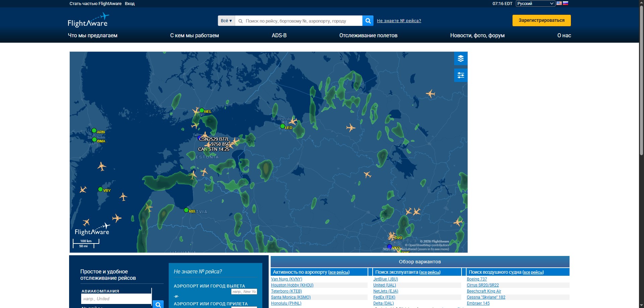Focus the Авиакомпания input field

[x=116, y=299]
